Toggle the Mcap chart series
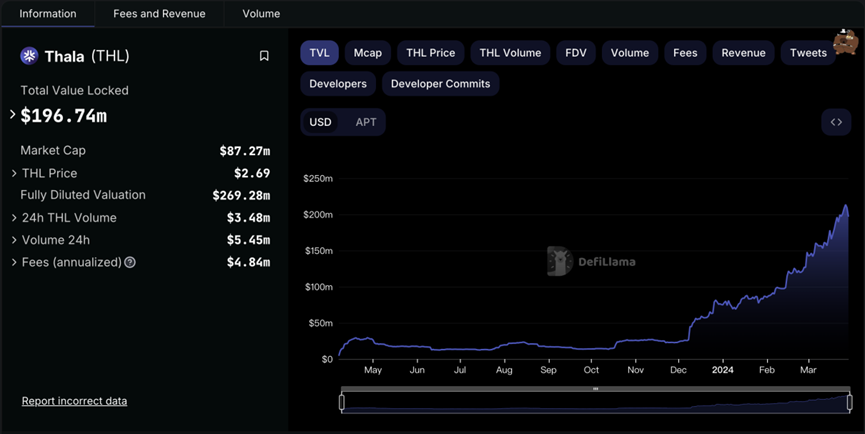The width and height of the screenshot is (865, 434). point(367,53)
